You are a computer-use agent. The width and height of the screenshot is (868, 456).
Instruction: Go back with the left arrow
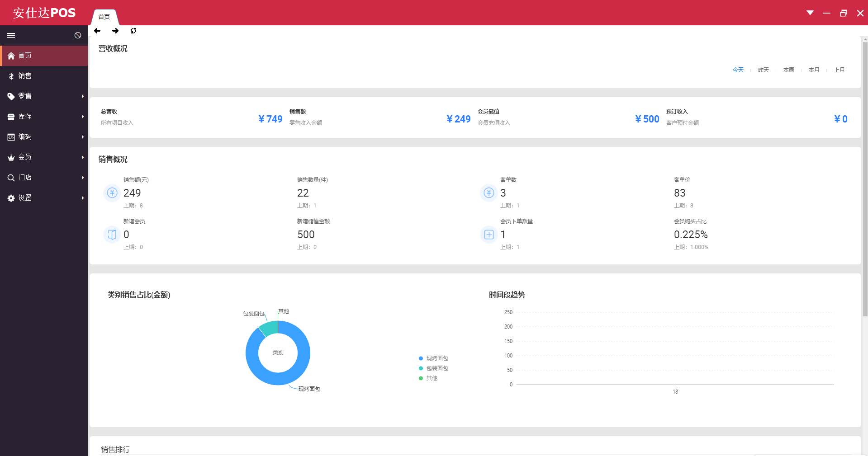point(97,31)
